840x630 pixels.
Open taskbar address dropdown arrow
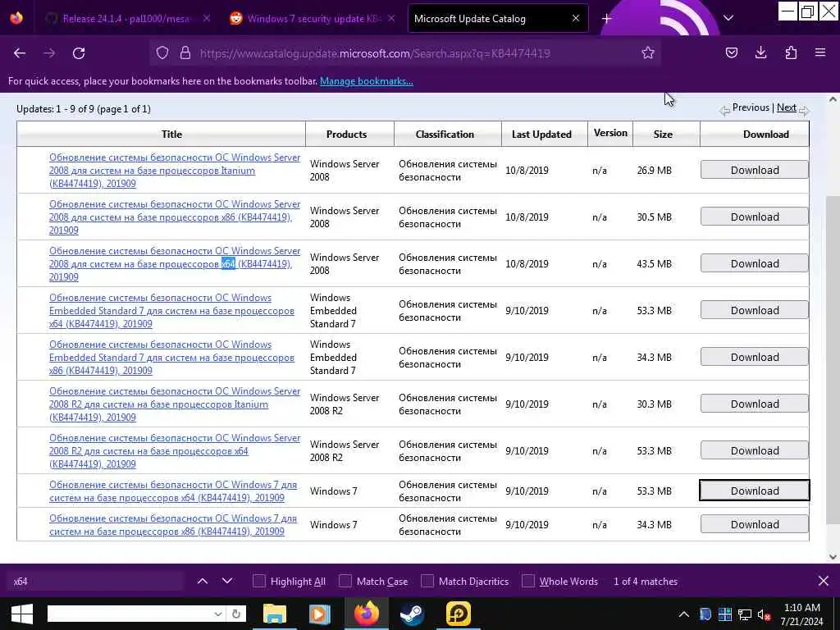218,614
